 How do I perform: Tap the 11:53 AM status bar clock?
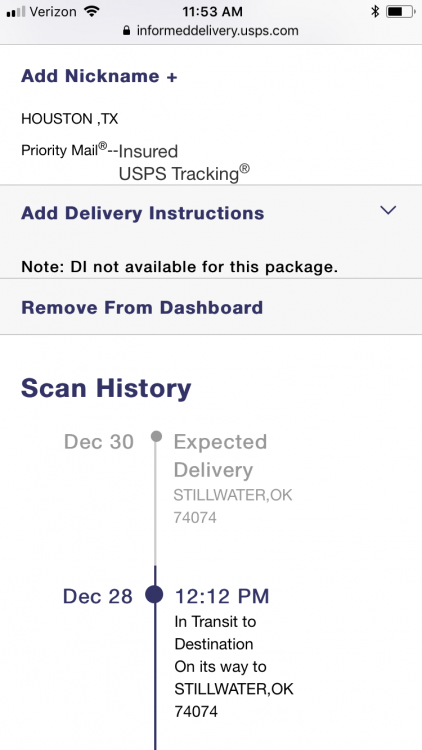212,11
